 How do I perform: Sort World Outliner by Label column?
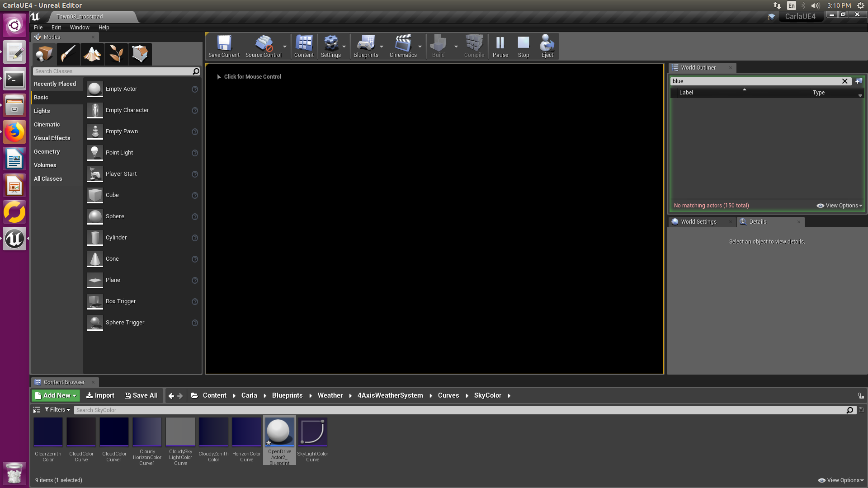pos(686,93)
